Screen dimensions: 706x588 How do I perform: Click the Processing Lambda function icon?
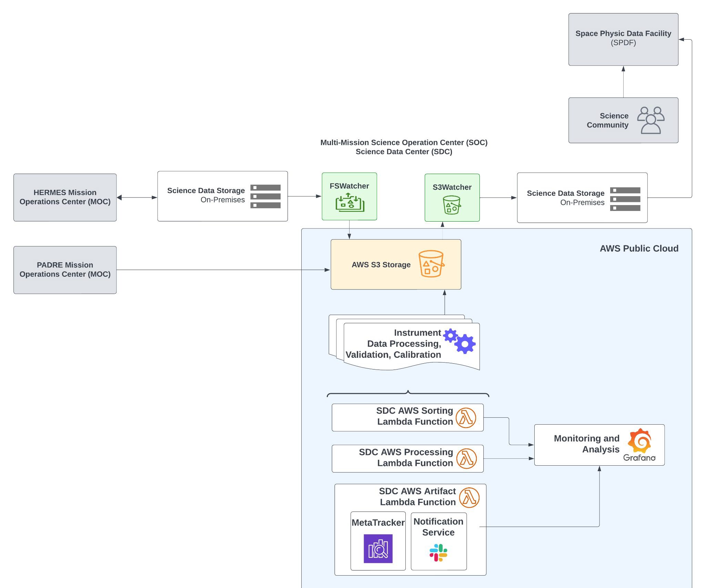(x=466, y=459)
